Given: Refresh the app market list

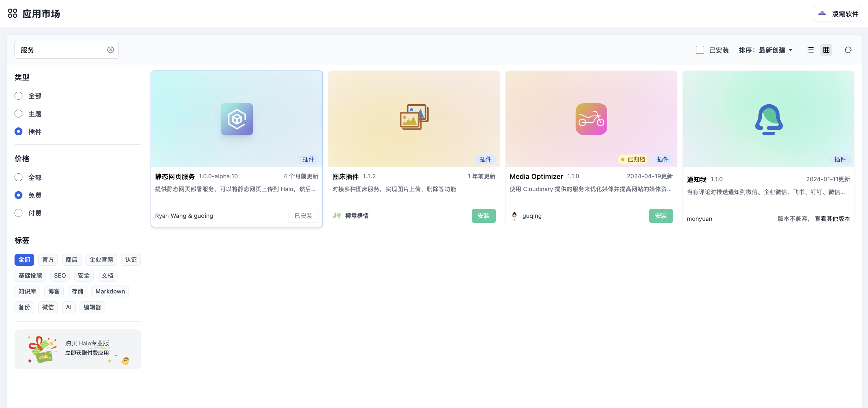Looking at the screenshot, I should 848,50.
